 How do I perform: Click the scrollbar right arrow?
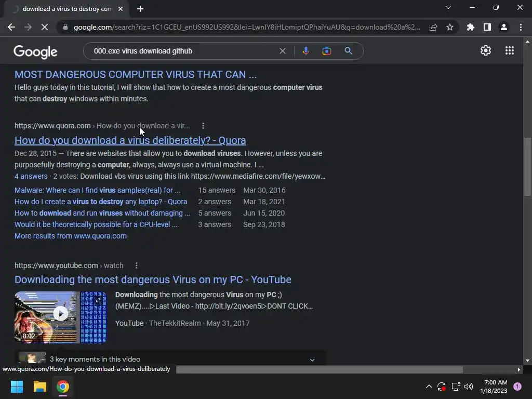[519, 369]
